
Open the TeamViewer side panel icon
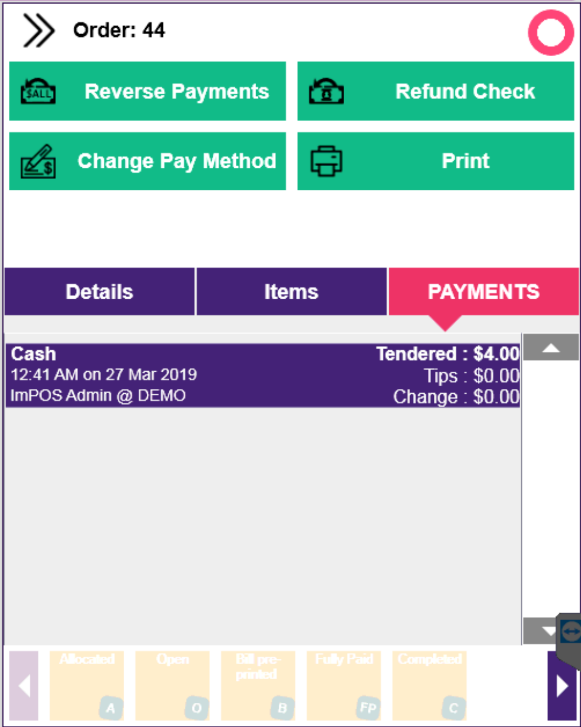pos(570,631)
